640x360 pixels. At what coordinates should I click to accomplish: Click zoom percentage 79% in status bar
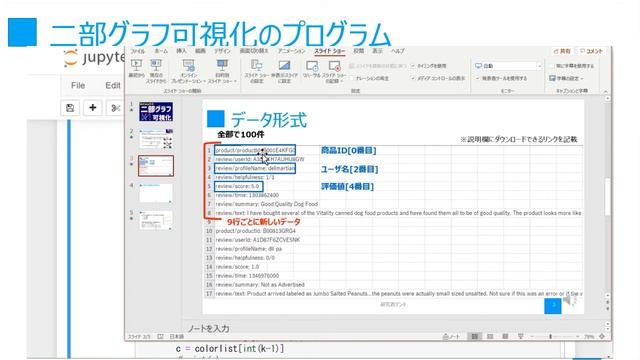(589, 337)
